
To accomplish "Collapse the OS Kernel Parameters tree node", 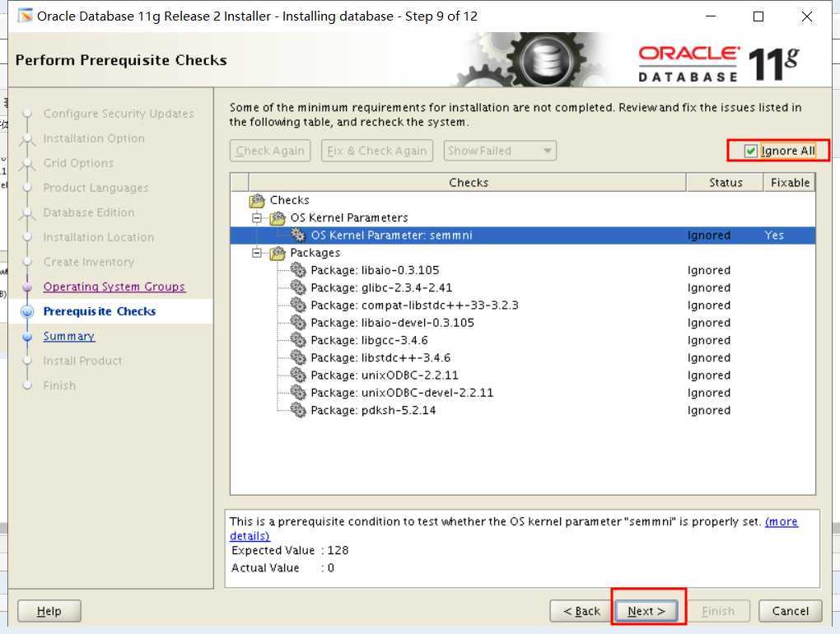I will click(257, 218).
